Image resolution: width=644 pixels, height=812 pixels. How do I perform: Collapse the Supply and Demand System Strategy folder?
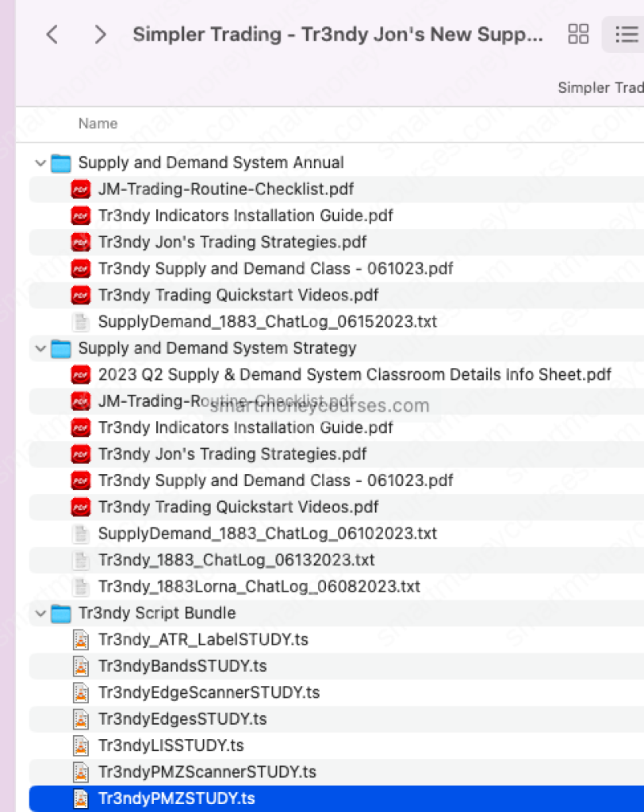(40, 349)
